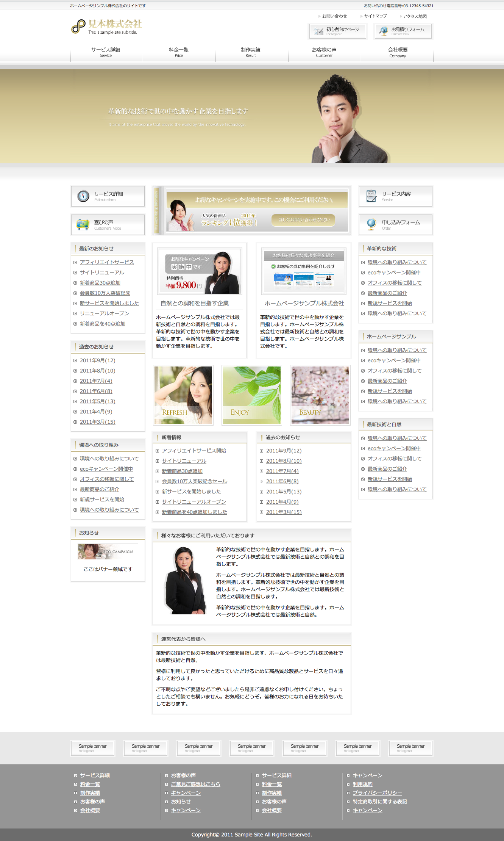
Task: Open the 料金一覧 Price navigation tab
Action: click(x=179, y=52)
